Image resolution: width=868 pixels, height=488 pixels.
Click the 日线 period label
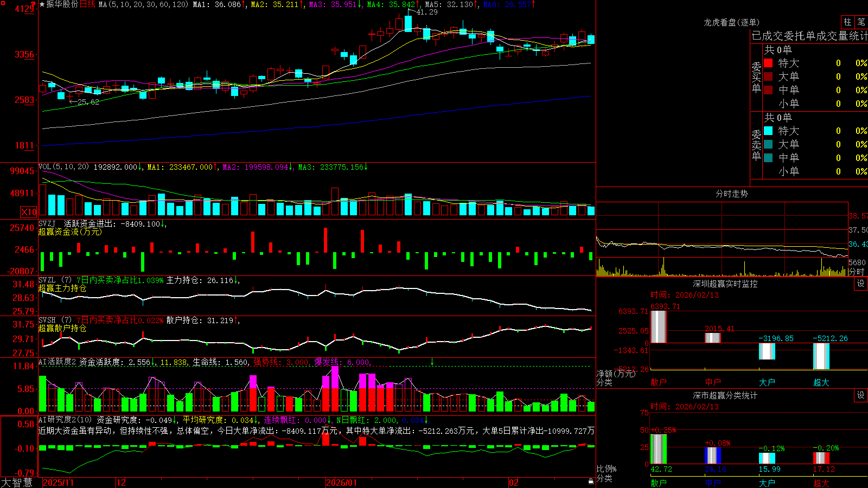tap(87, 4)
